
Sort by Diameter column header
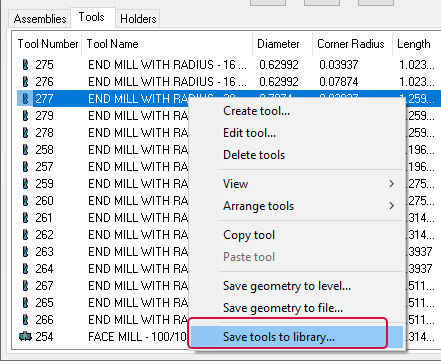tap(282, 44)
